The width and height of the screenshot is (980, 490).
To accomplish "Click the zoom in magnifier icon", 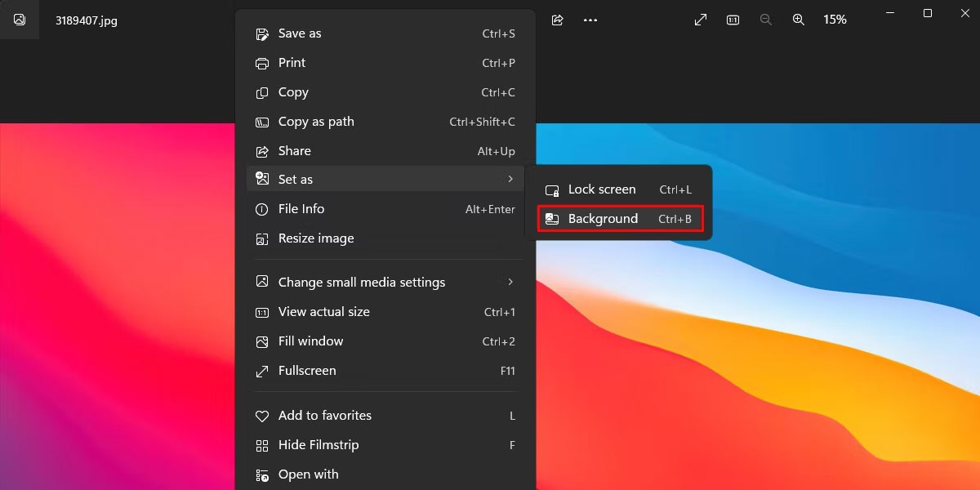I will click(799, 20).
